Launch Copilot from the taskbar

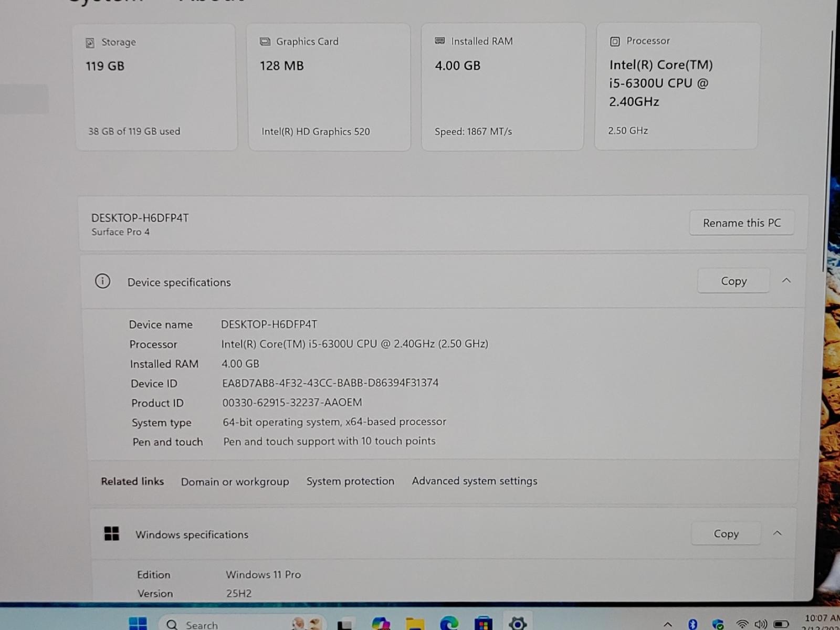click(380, 624)
